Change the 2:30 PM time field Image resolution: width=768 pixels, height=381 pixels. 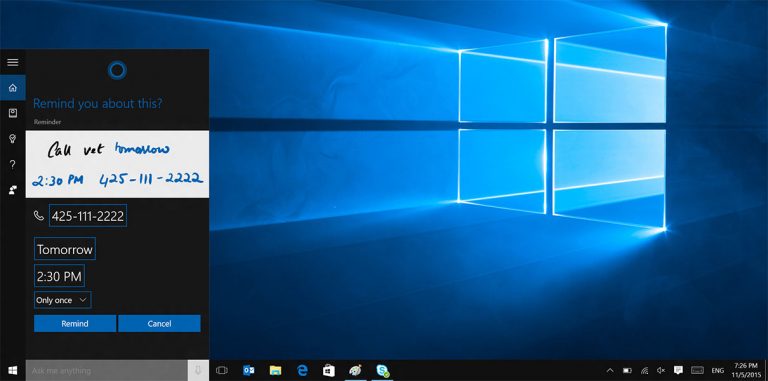click(x=59, y=276)
